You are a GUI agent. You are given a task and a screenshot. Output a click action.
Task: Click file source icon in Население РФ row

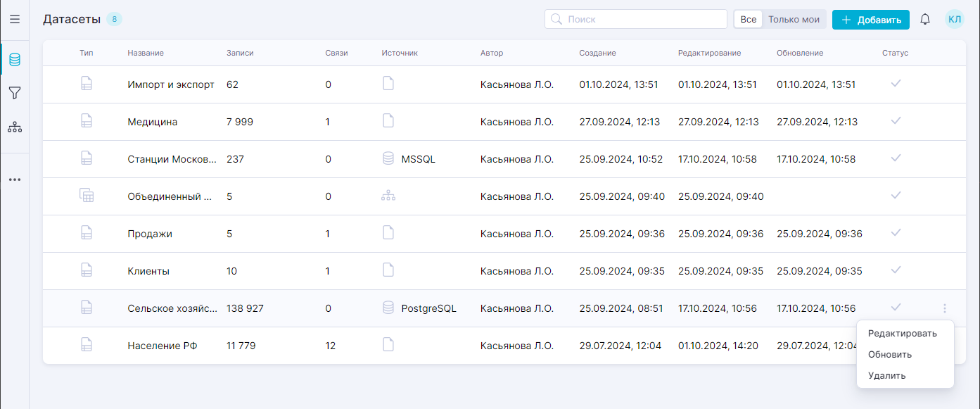pos(388,345)
